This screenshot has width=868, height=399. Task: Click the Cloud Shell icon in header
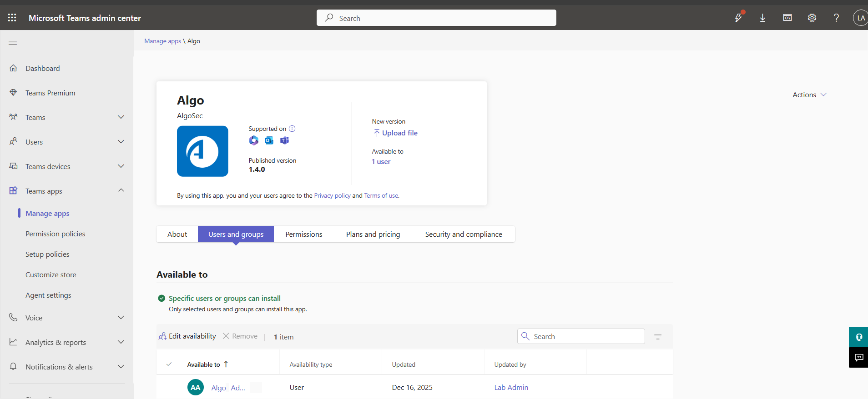point(787,18)
